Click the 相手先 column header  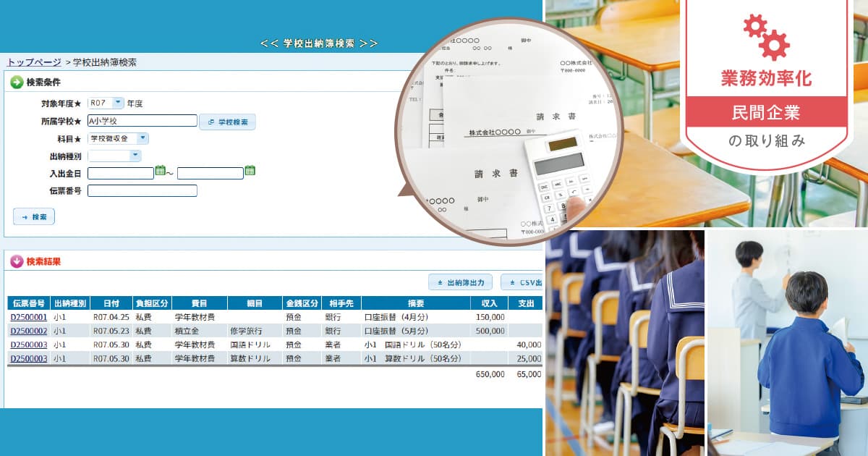click(x=341, y=303)
